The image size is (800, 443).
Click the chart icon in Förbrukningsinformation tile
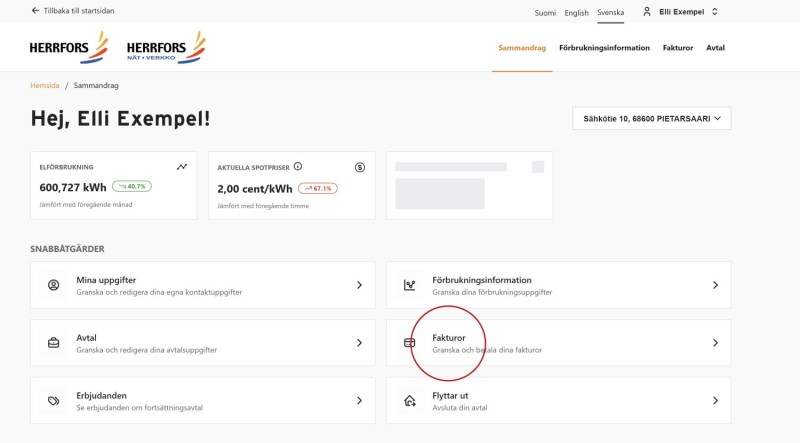409,285
